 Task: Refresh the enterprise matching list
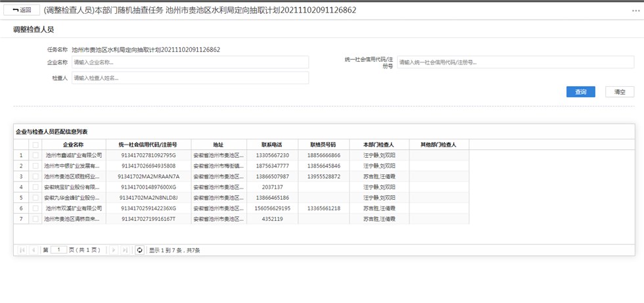pos(139,250)
